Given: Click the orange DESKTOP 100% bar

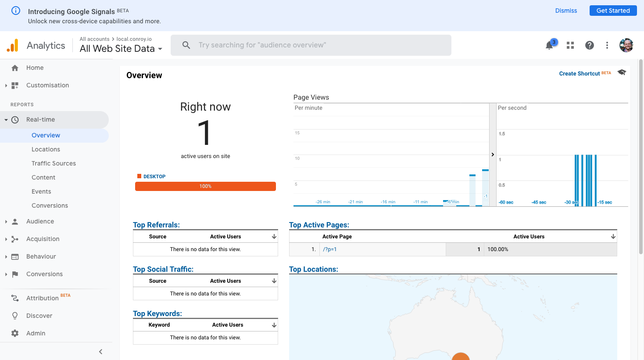Looking at the screenshot, I should (x=205, y=186).
